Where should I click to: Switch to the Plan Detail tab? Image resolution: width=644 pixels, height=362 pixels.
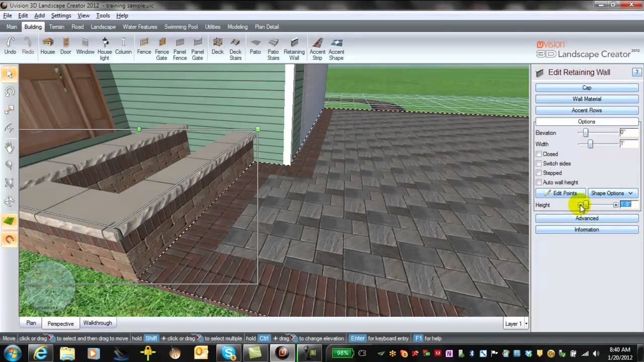[x=267, y=27]
